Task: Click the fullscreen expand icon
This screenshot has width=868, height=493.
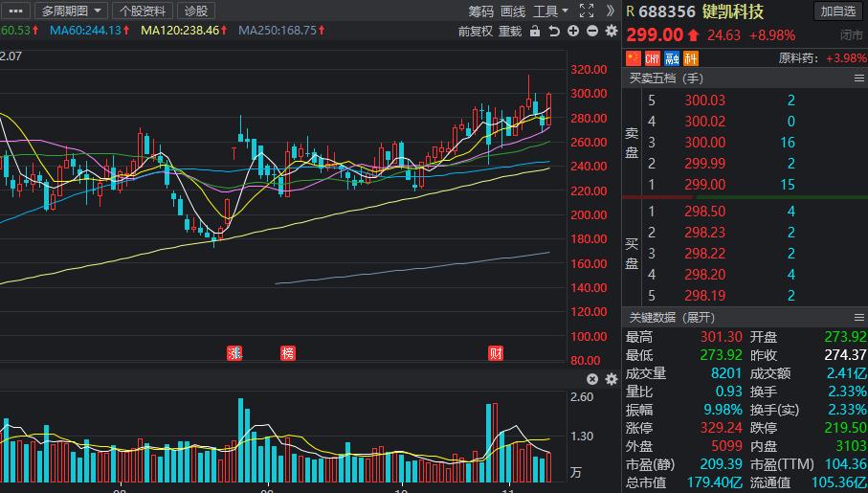Action: (587, 11)
